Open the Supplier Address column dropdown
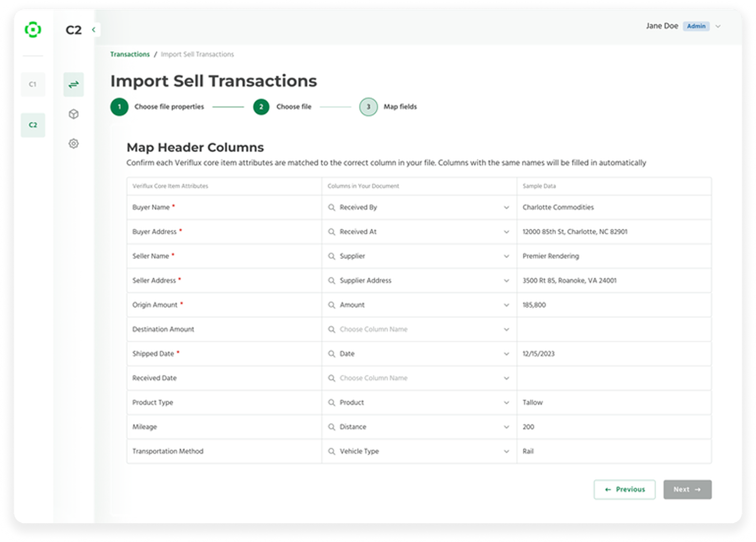 [x=506, y=281]
